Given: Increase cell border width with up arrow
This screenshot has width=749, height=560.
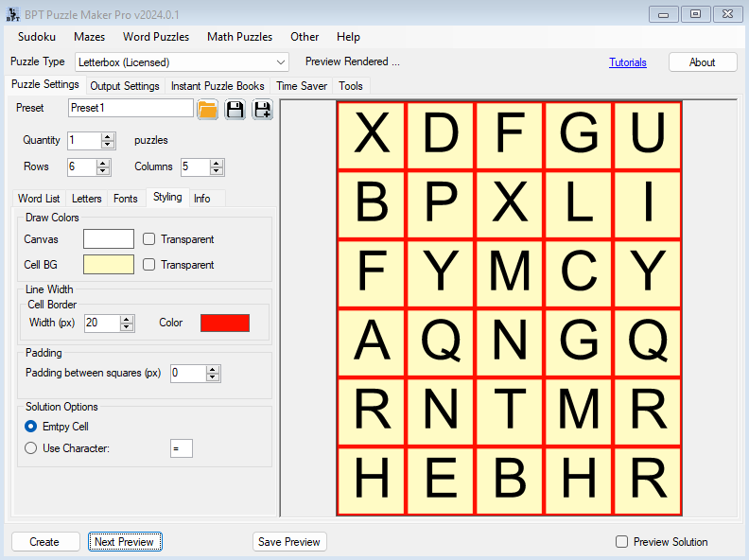Looking at the screenshot, I should coord(127,319).
